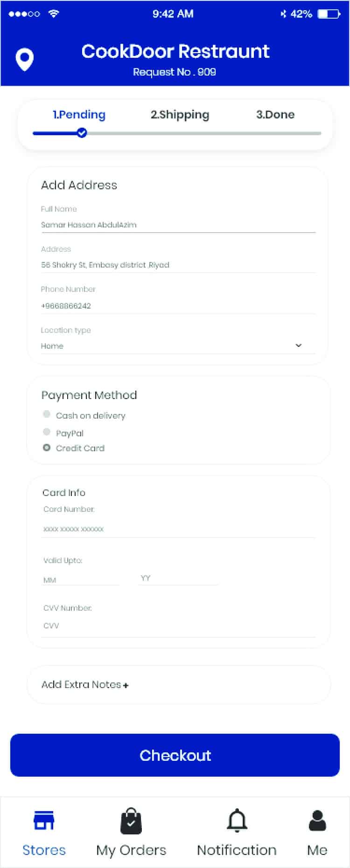Tap the Notification bell icon
This screenshot has height=868, width=350.
(x=237, y=820)
